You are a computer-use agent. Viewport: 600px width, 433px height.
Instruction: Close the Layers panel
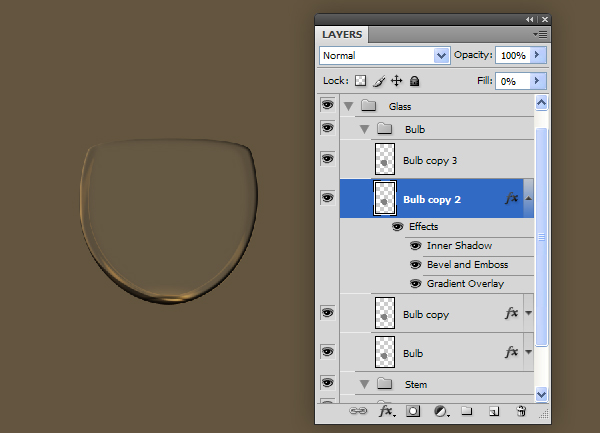[545, 19]
